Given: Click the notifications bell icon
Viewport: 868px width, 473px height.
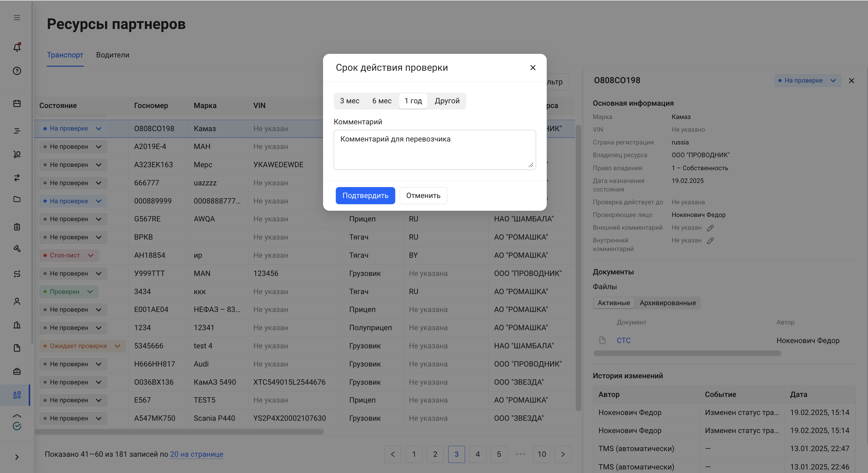Looking at the screenshot, I should [x=17, y=47].
